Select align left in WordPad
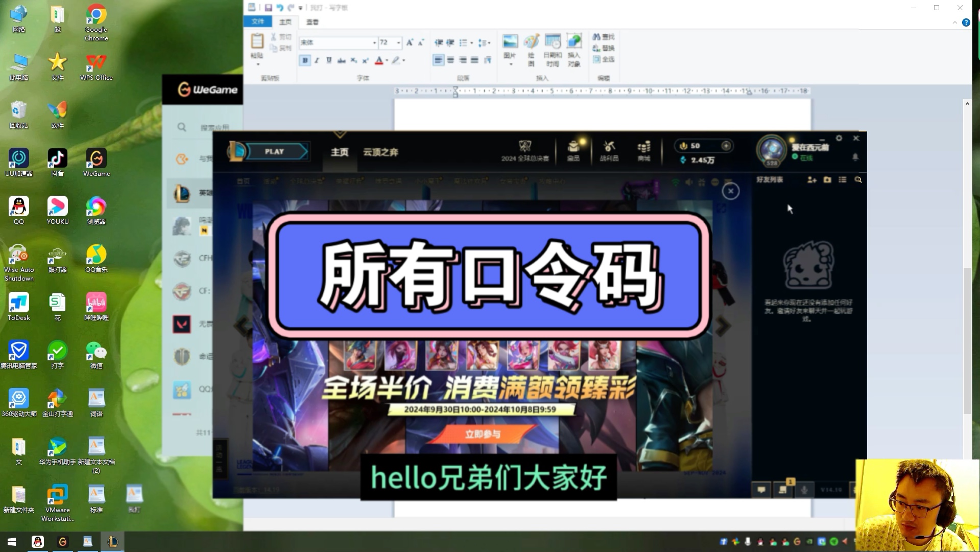 pyautogui.click(x=438, y=60)
